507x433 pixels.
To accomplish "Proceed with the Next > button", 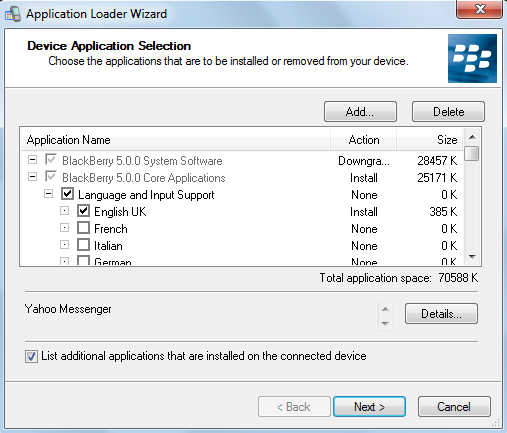I will coord(369,407).
